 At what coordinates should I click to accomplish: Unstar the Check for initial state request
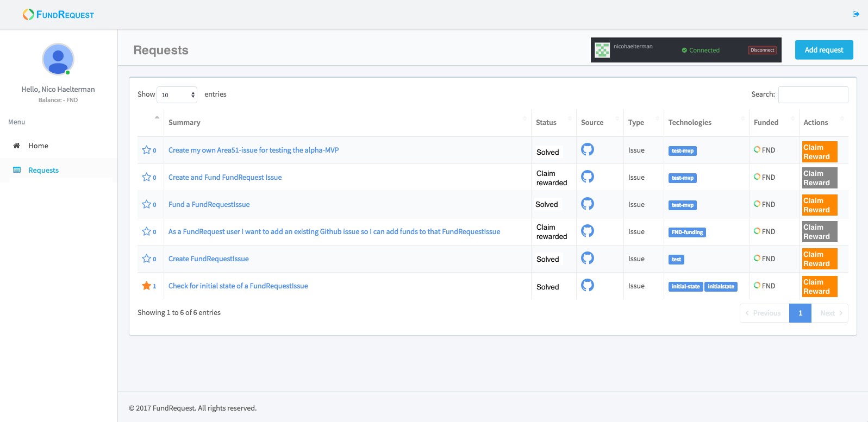146,286
